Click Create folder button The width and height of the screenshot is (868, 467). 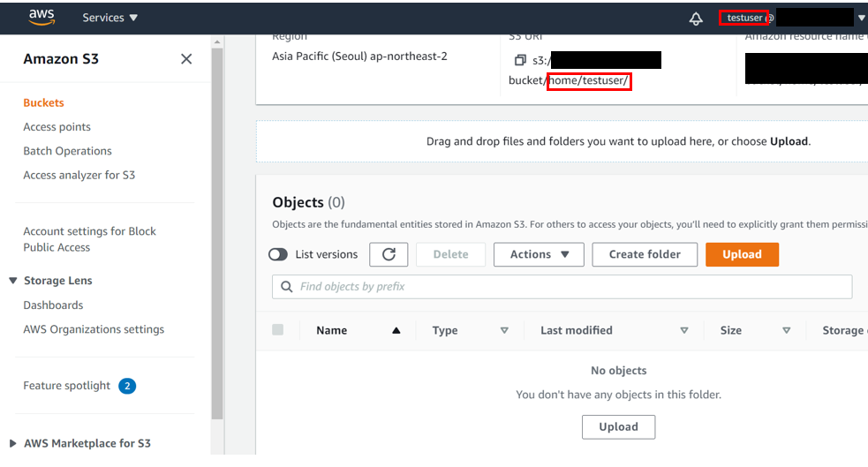click(x=645, y=254)
